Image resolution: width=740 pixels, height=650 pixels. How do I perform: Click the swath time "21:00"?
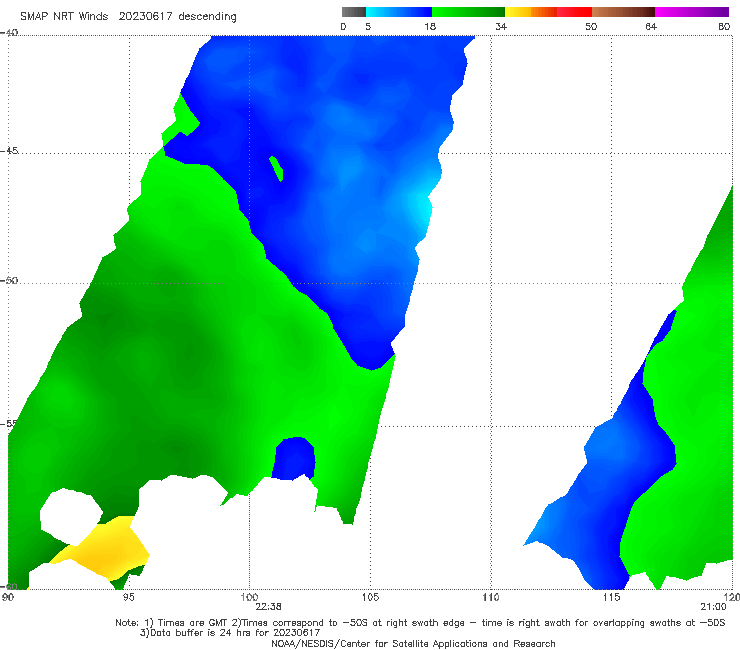pos(713,607)
